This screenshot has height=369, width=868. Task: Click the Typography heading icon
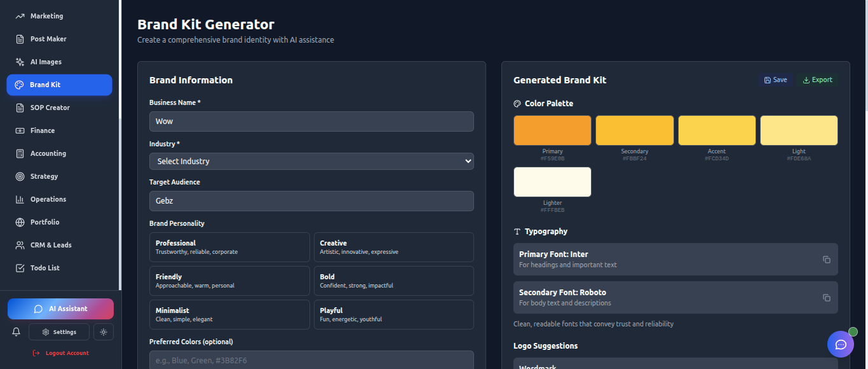[x=517, y=232]
